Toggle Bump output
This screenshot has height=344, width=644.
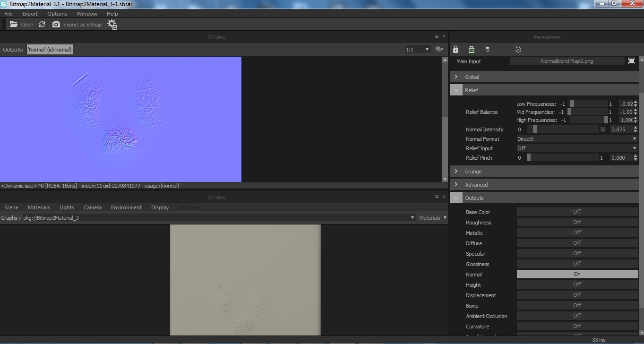pyautogui.click(x=577, y=305)
